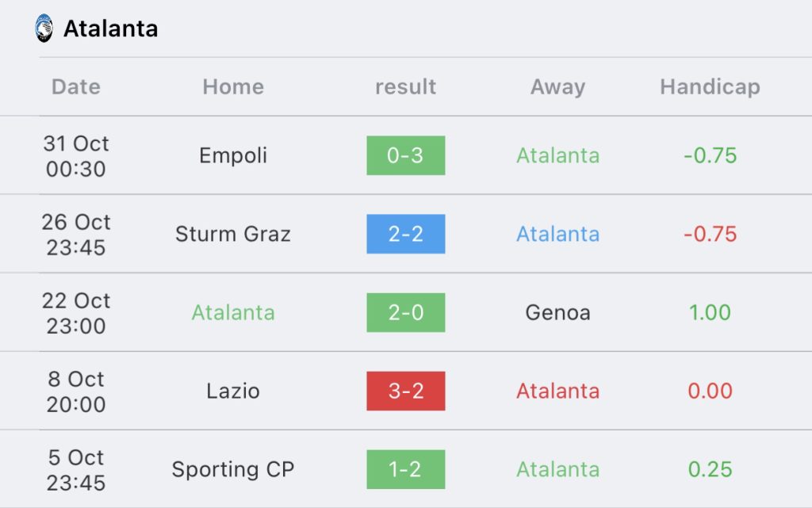Viewport: 812px width, 508px height.
Task: Open the blue 2-2 result badge
Action: click(405, 234)
